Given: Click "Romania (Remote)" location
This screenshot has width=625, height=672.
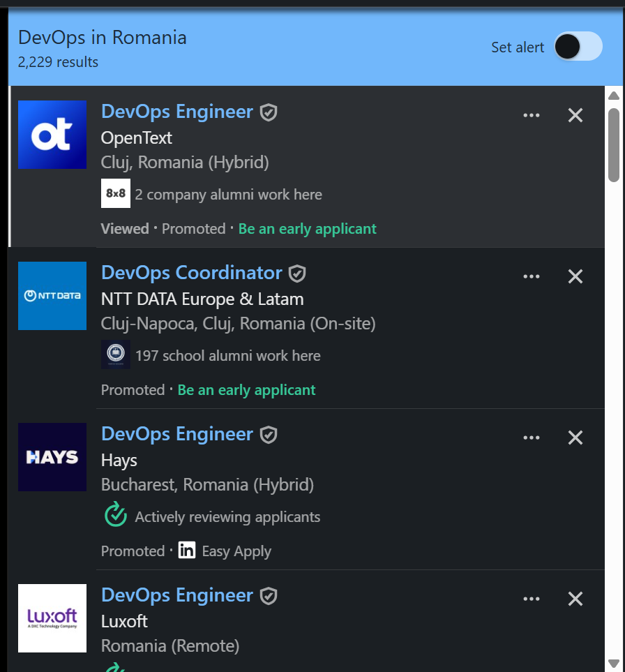Looking at the screenshot, I should [x=170, y=646].
